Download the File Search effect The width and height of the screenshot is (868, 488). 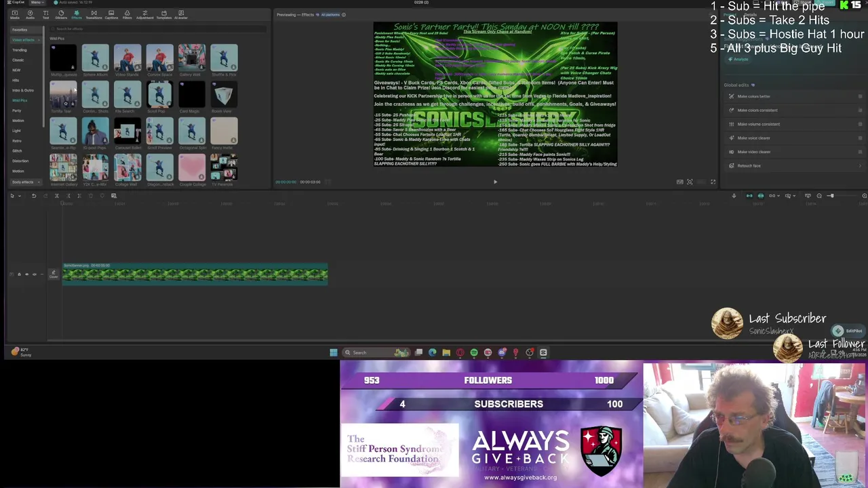click(x=137, y=104)
